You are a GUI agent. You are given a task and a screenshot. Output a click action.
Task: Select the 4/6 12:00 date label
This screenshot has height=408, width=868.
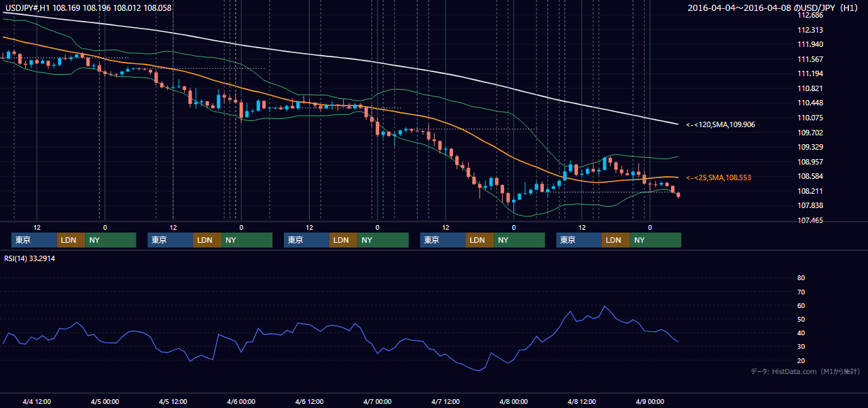(x=309, y=402)
